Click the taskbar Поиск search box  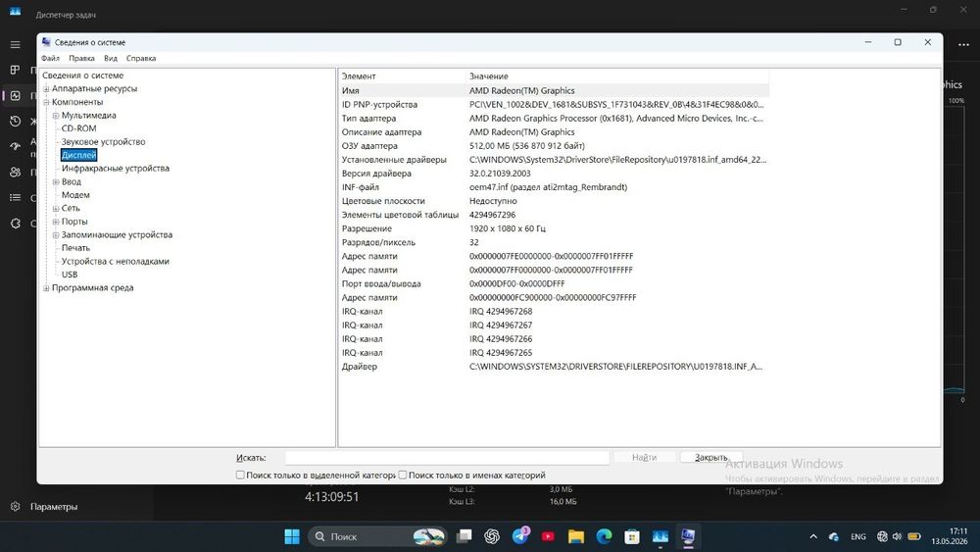(377, 536)
